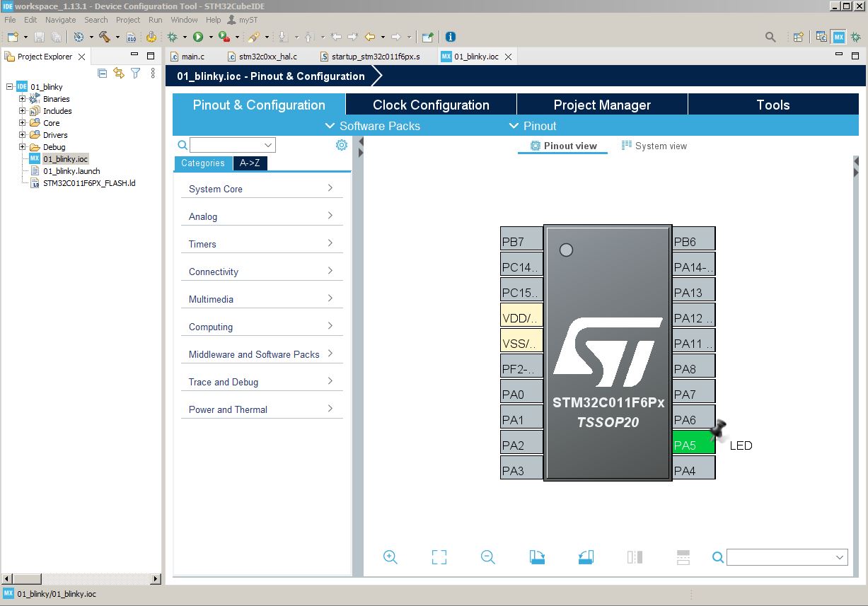Viewport: 868px width, 606px height.
Task: Expand the Drivers folder in the tree
Action: pyautogui.click(x=22, y=135)
